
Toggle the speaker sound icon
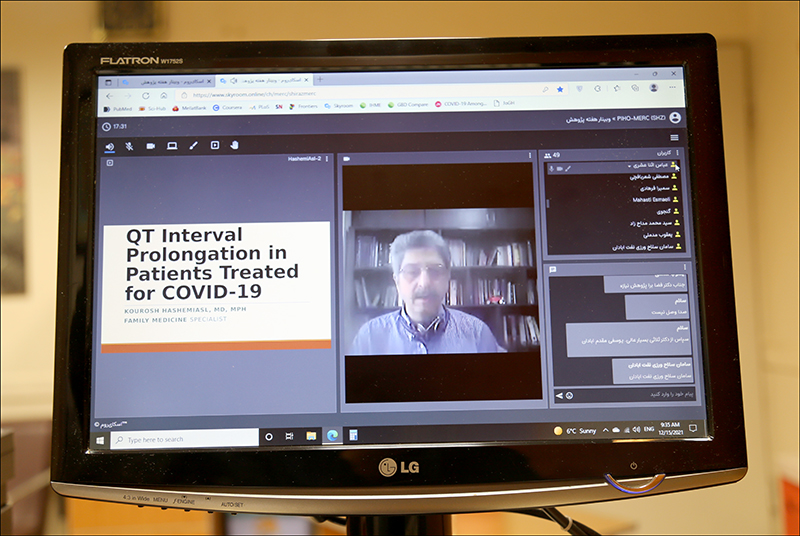(x=110, y=146)
